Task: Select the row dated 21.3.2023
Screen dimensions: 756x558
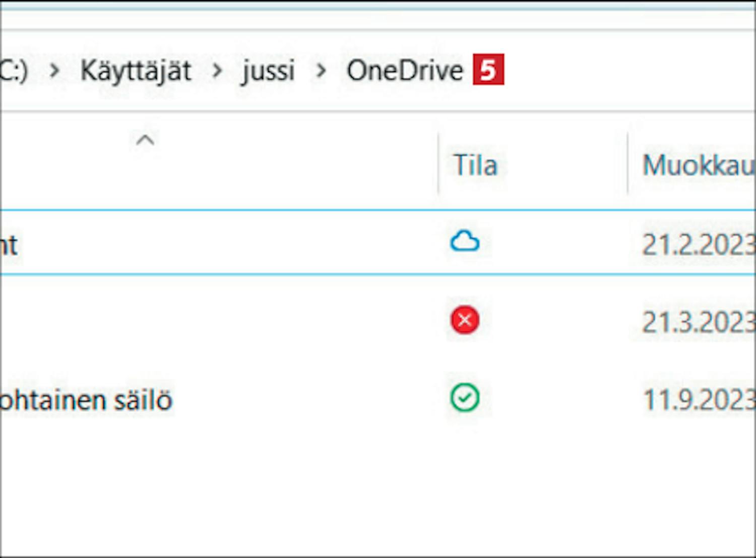Action: (378, 320)
